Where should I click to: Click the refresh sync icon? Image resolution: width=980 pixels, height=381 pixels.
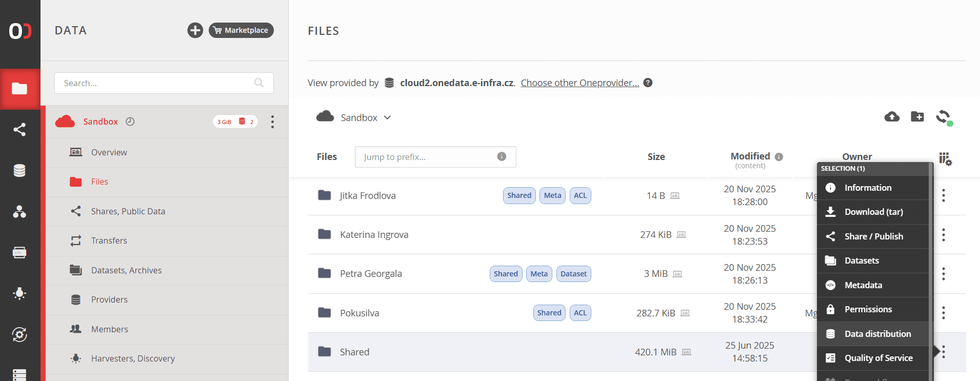(x=944, y=117)
